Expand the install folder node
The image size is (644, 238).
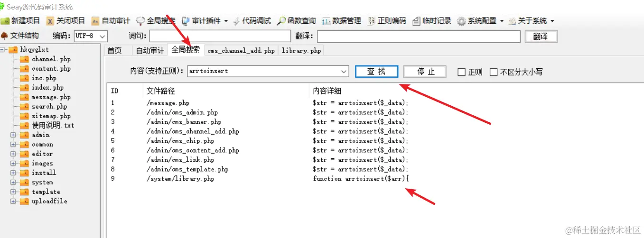click(x=13, y=173)
